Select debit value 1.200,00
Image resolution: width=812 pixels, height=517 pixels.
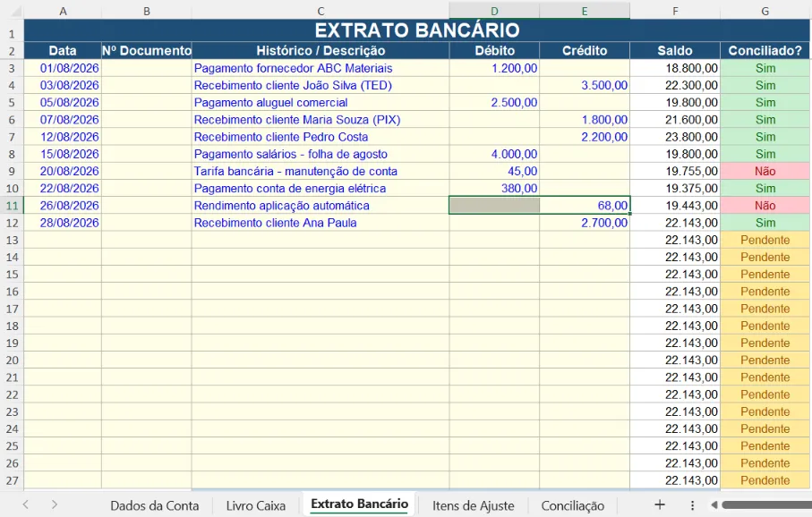pos(494,68)
